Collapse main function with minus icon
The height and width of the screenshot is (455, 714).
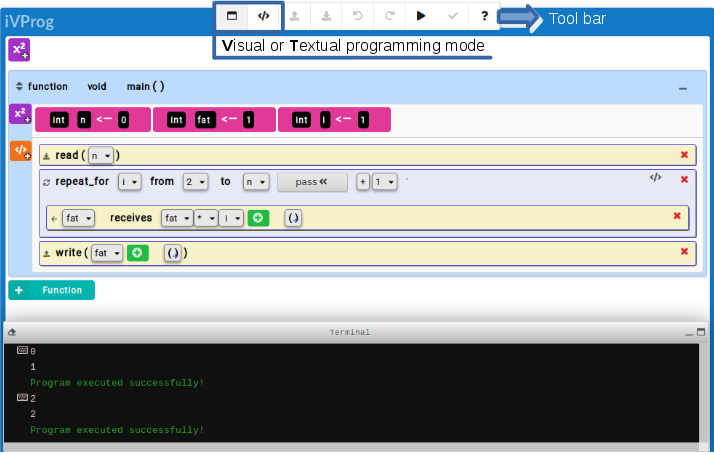(x=683, y=88)
